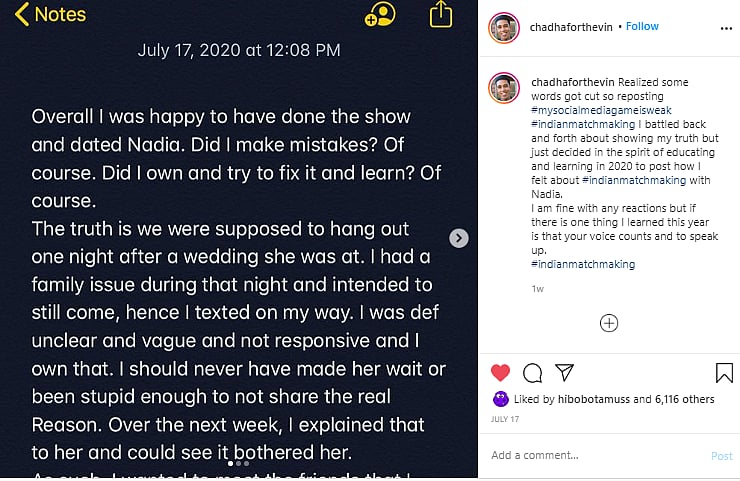Tap the Notes back chevron

point(22,15)
